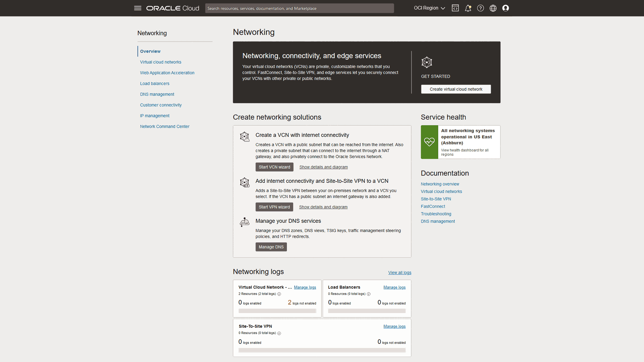Open DNS management from the sidebar
Image resolution: width=644 pixels, height=362 pixels.
tap(157, 94)
